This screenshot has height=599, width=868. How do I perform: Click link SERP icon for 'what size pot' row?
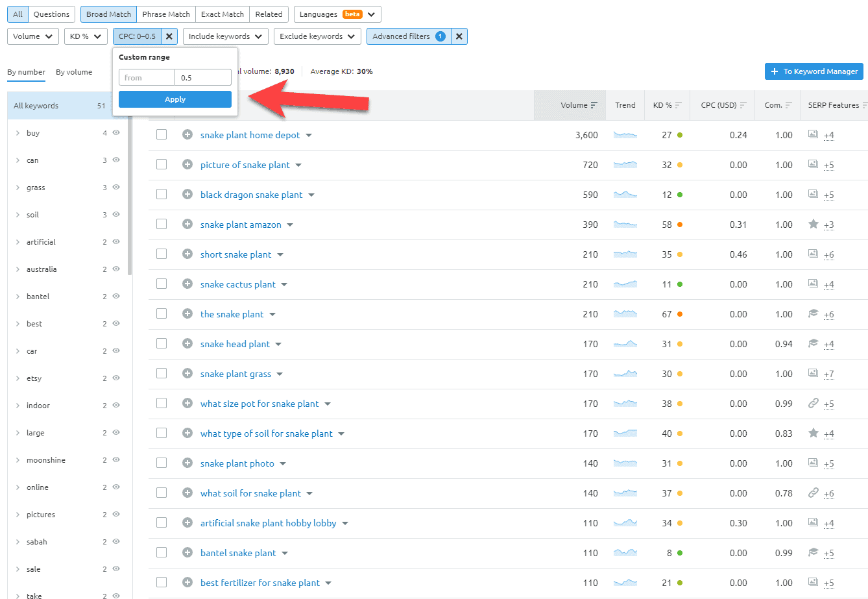click(813, 403)
